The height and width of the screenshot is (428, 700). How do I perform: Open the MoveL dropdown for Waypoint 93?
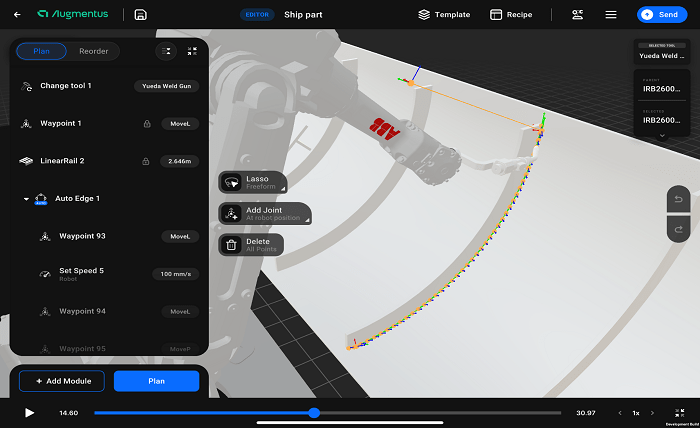click(x=180, y=237)
